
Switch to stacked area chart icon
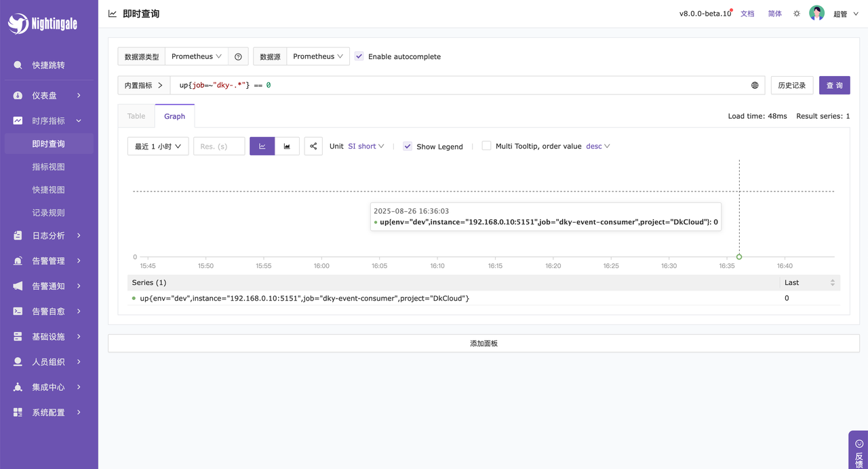(287, 146)
